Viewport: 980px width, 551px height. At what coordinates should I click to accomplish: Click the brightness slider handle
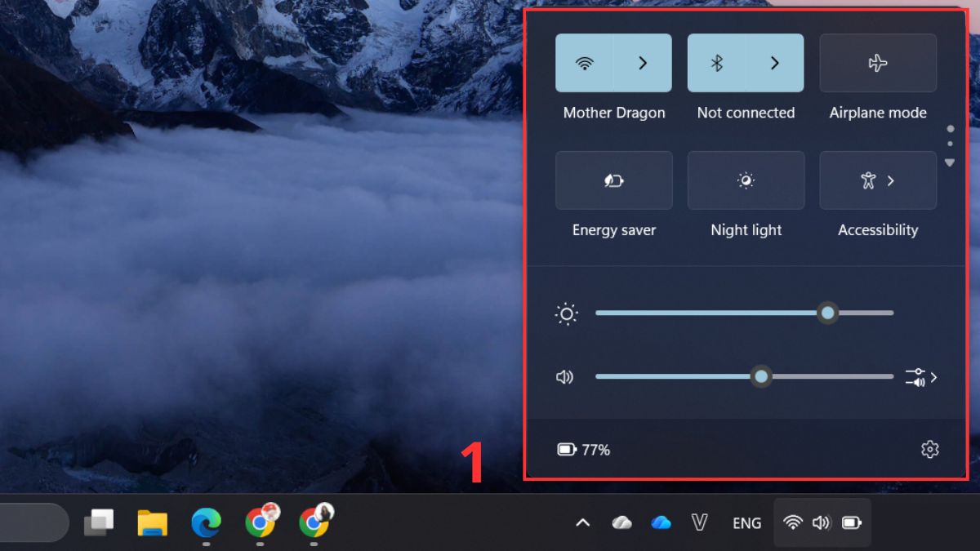click(827, 313)
